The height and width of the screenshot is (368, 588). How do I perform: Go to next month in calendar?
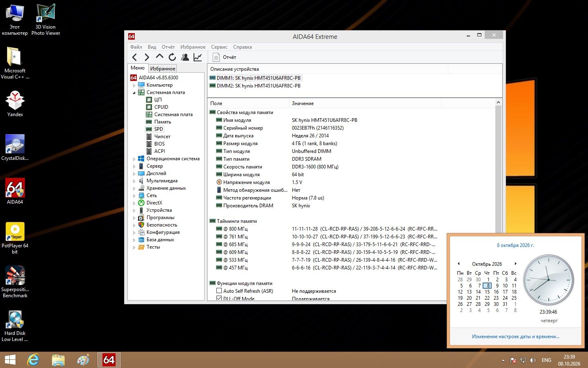pyautogui.click(x=516, y=264)
